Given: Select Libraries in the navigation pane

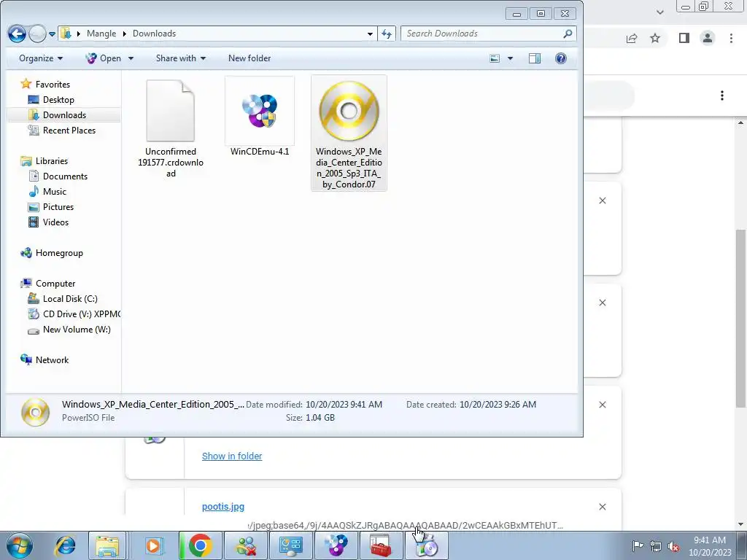Looking at the screenshot, I should click(52, 161).
